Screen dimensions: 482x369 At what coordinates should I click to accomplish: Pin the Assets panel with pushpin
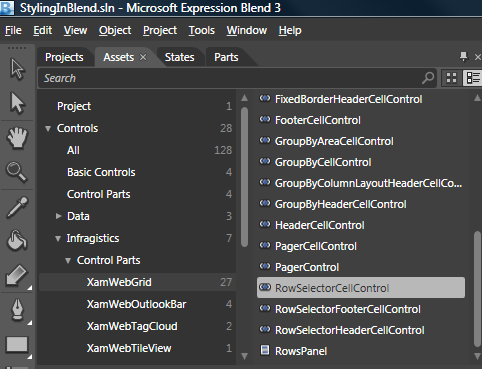(464, 57)
